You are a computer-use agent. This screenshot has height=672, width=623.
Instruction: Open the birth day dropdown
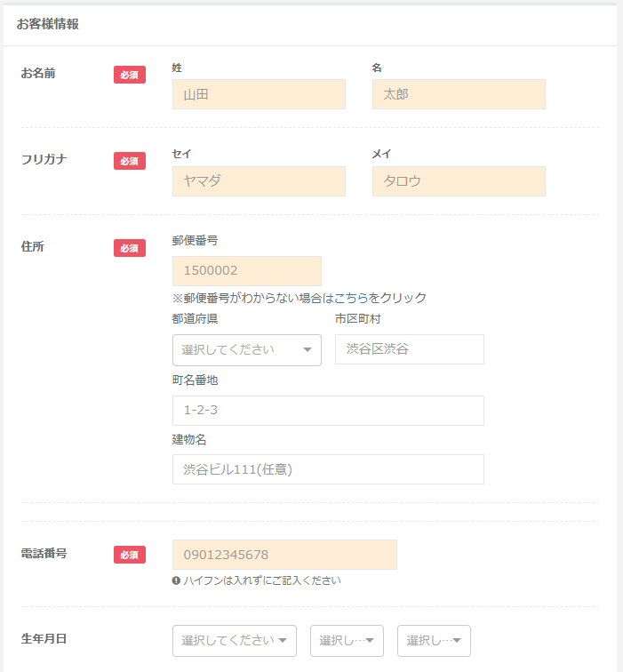pyautogui.click(x=434, y=641)
